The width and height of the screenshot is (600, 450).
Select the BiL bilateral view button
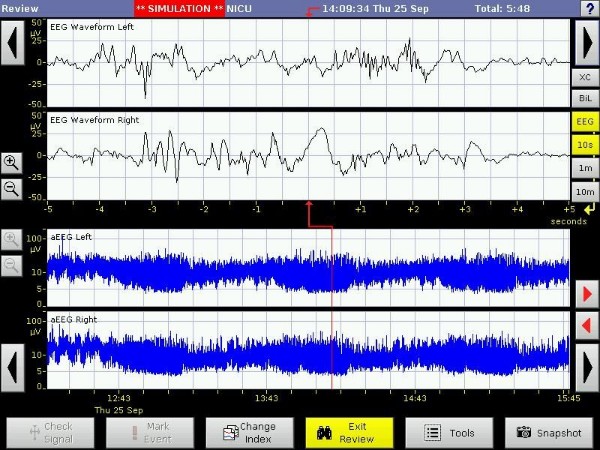point(585,98)
